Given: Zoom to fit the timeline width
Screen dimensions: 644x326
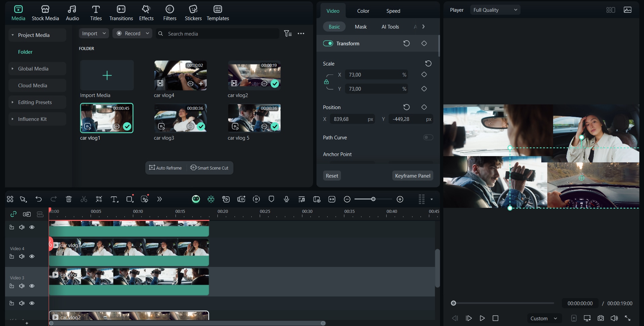Looking at the screenshot, I should pyautogui.click(x=332, y=199).
